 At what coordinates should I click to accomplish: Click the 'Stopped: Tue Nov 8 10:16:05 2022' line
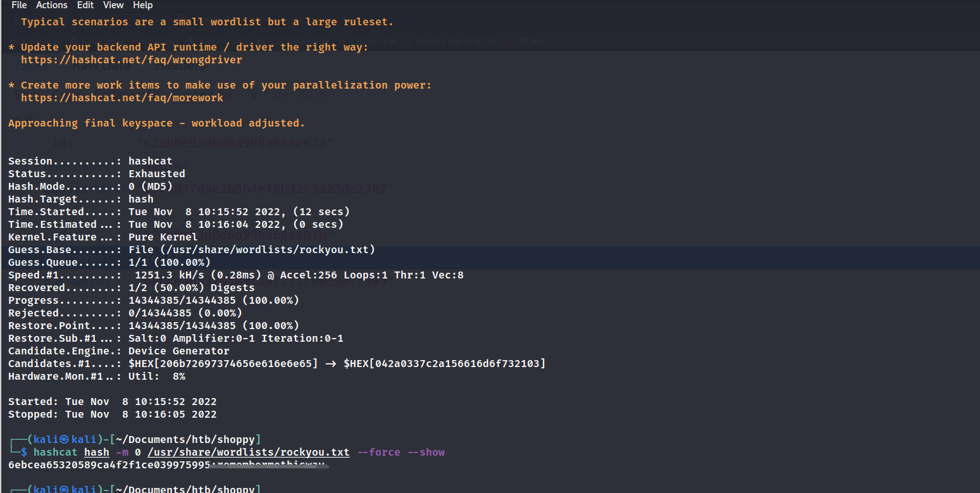click(113, 415)
